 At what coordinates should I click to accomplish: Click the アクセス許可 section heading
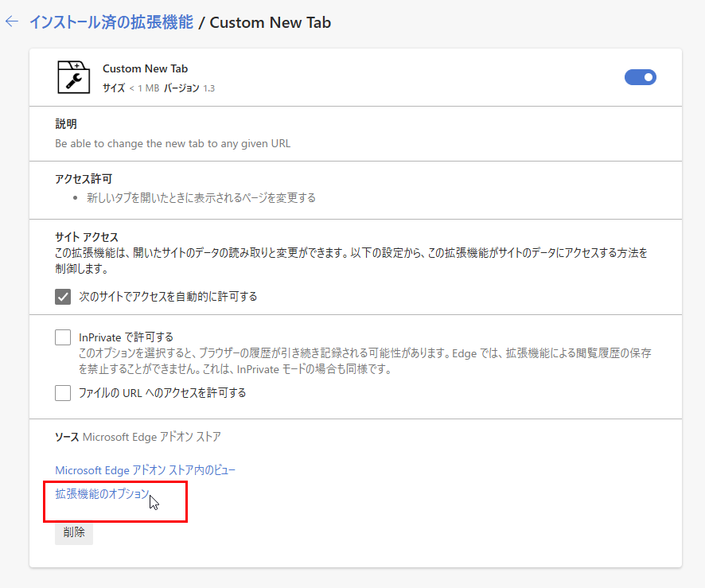click(x=84, y=179)
